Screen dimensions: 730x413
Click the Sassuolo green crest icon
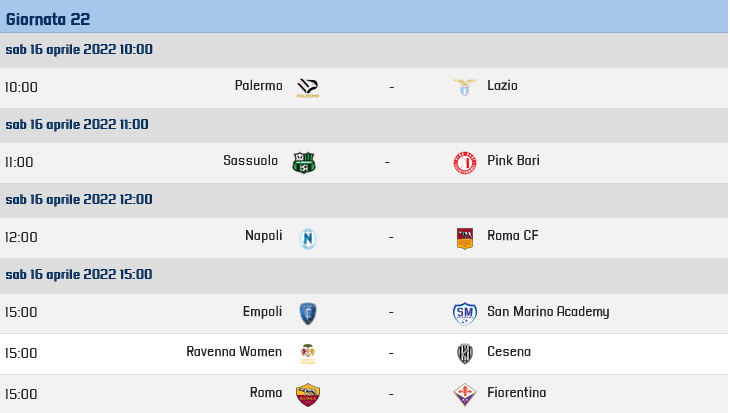304,162
